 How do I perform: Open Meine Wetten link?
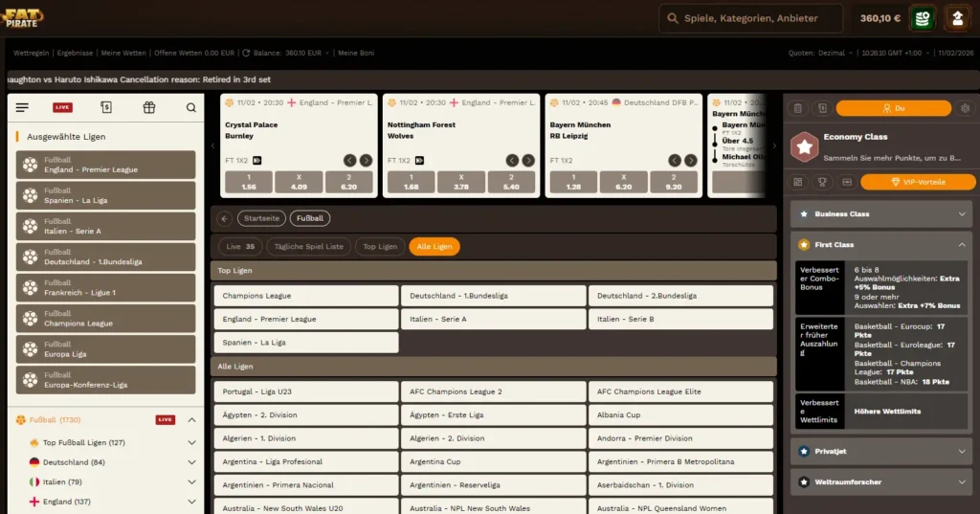point(123,54)
